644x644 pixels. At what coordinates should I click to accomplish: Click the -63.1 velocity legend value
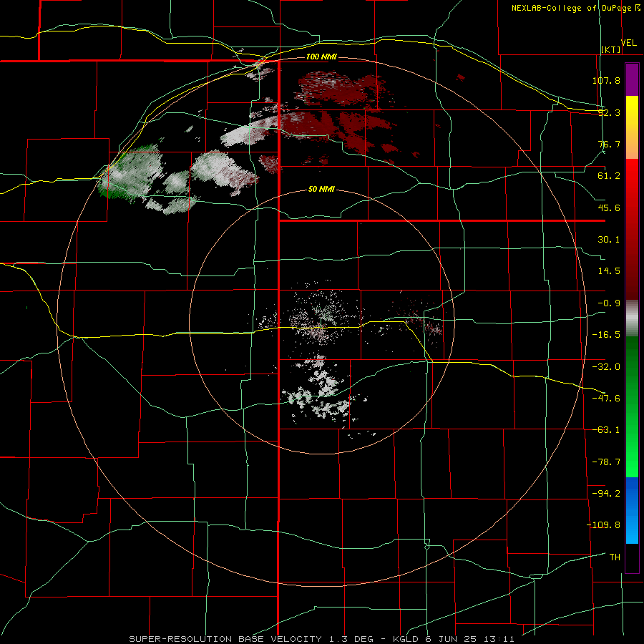[606, 430]
